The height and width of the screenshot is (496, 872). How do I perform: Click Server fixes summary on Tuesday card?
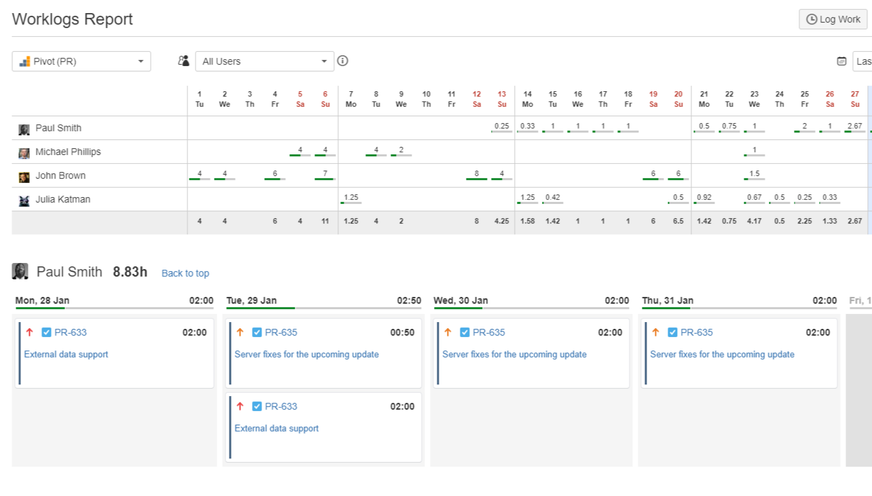(306, 354)
